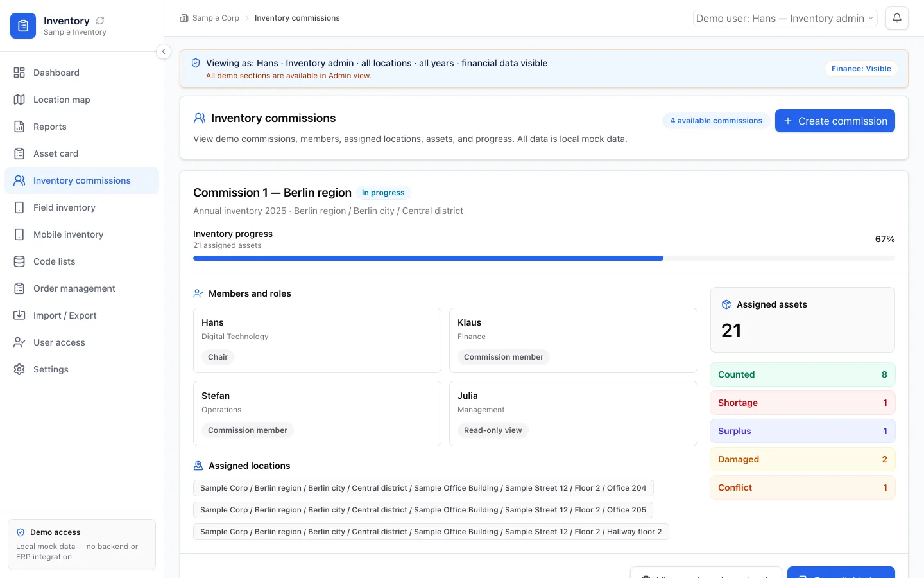Viewport: 924px width, 578px height.
Task: Click the refresh icon beside Inventory title
Action: (100, 21)
